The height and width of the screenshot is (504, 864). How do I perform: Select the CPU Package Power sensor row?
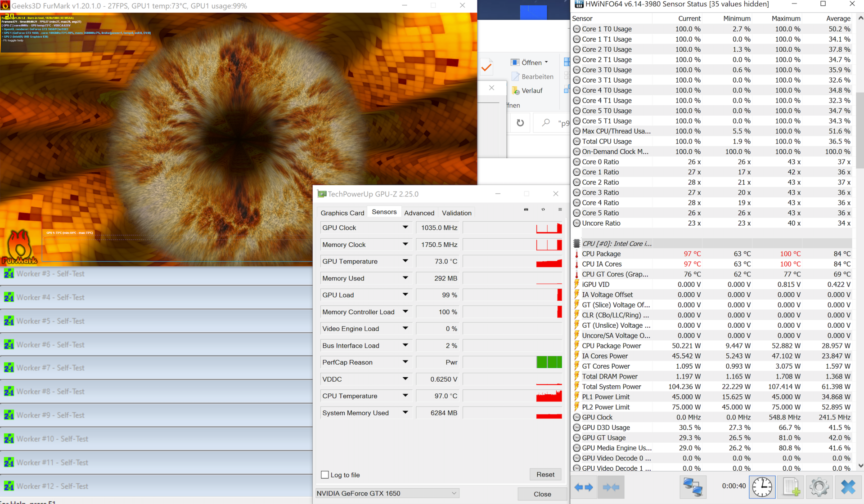click(611, 346)
